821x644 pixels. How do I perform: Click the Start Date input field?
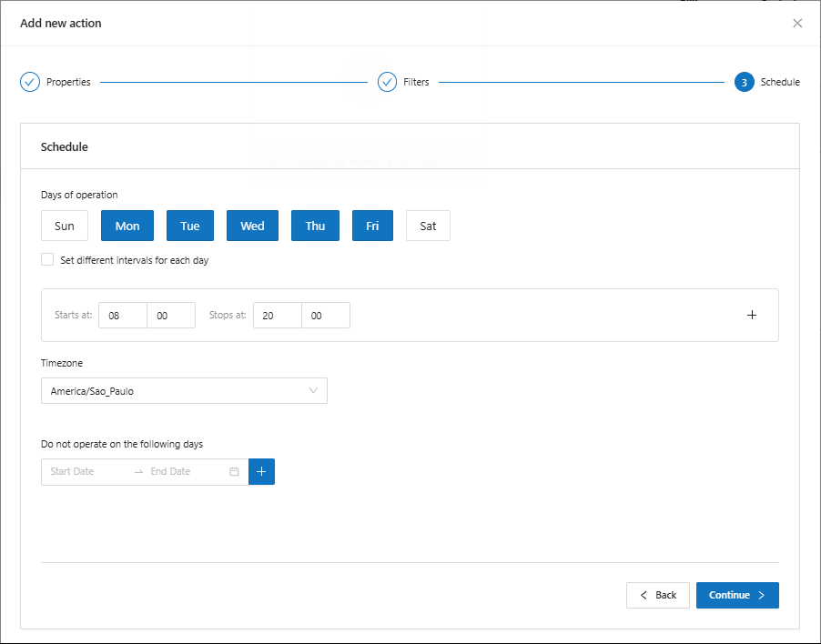[86, 471]
